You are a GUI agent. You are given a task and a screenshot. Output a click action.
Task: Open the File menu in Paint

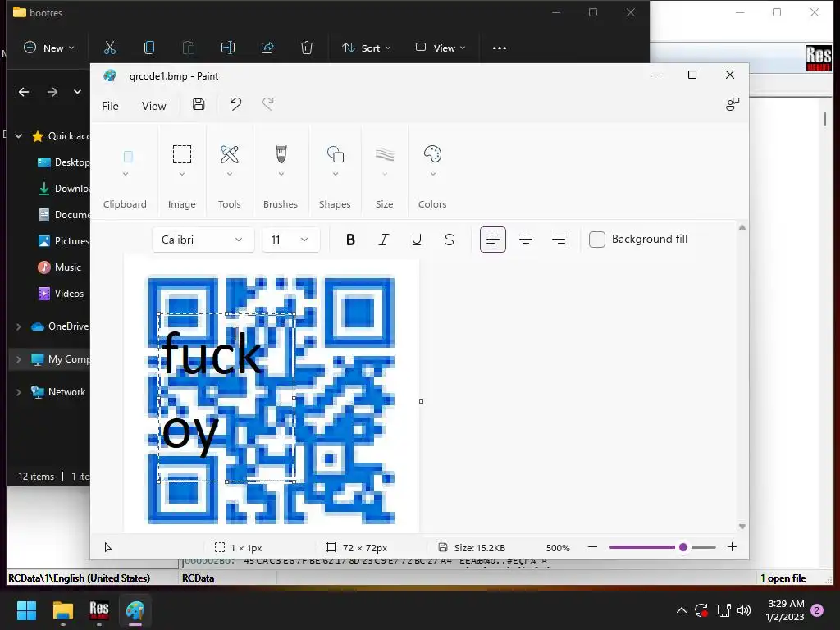click(x=111, y=106)
